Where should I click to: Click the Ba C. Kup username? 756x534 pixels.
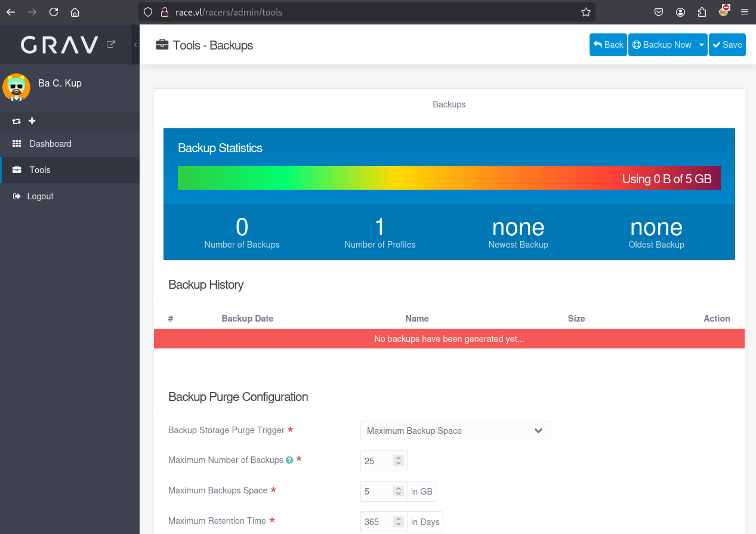click(60, 83)
